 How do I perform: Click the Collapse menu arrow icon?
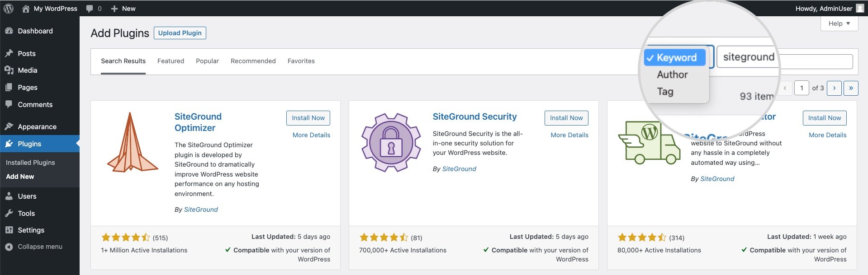tap(9, 247)
